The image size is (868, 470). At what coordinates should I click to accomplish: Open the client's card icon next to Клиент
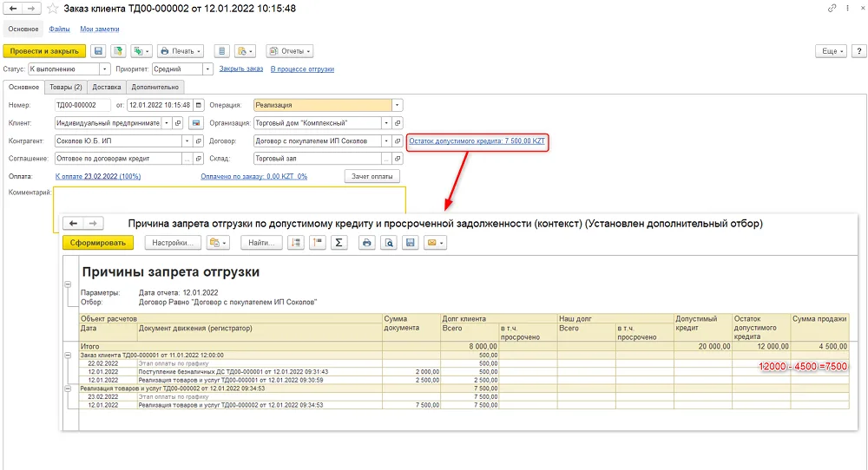click(x=196, y=123)
